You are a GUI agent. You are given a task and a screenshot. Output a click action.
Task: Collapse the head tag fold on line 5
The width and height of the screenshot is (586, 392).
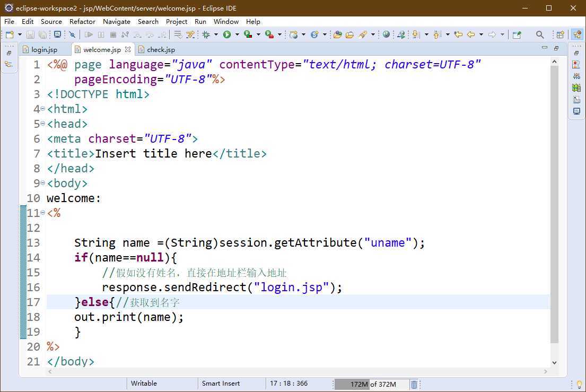pyautogui.click(x=42, y=123)
